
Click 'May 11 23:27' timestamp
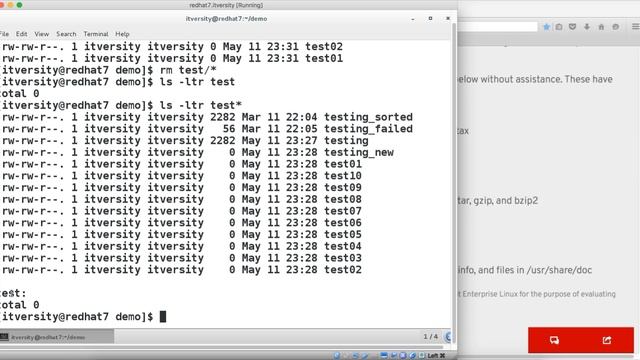tap(280, 141)
